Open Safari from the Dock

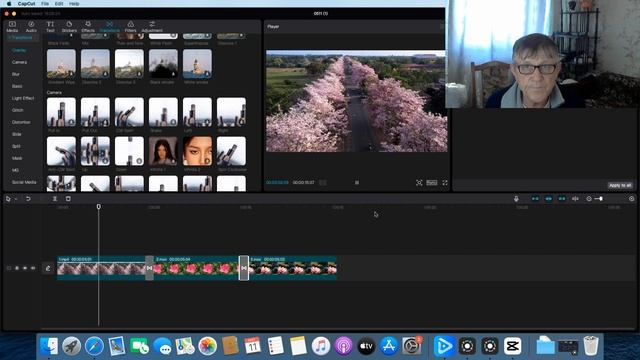[x=94, y=346]
